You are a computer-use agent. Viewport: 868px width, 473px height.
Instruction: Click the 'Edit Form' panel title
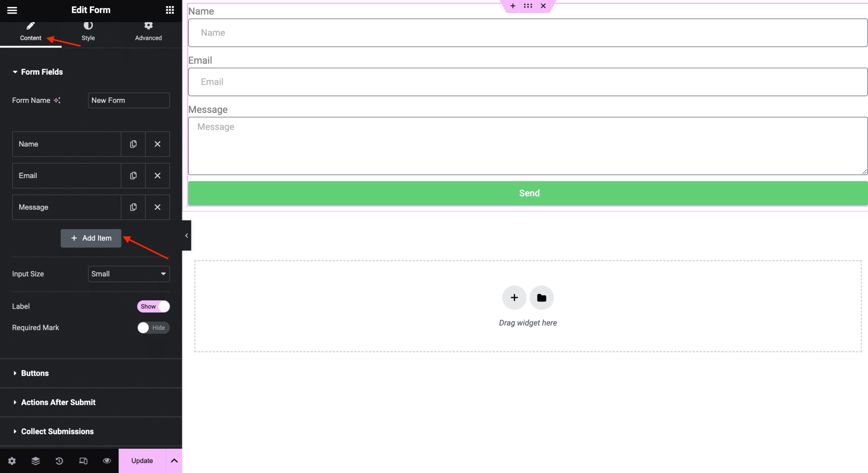pos(91,10)
